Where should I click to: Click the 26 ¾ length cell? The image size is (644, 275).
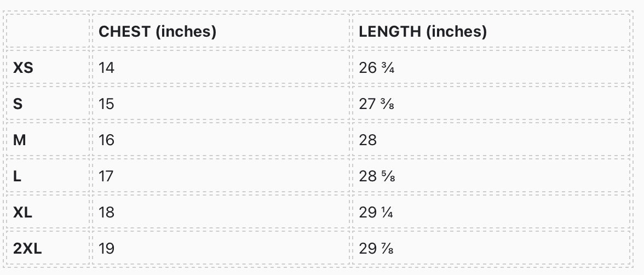click(377, 67)
